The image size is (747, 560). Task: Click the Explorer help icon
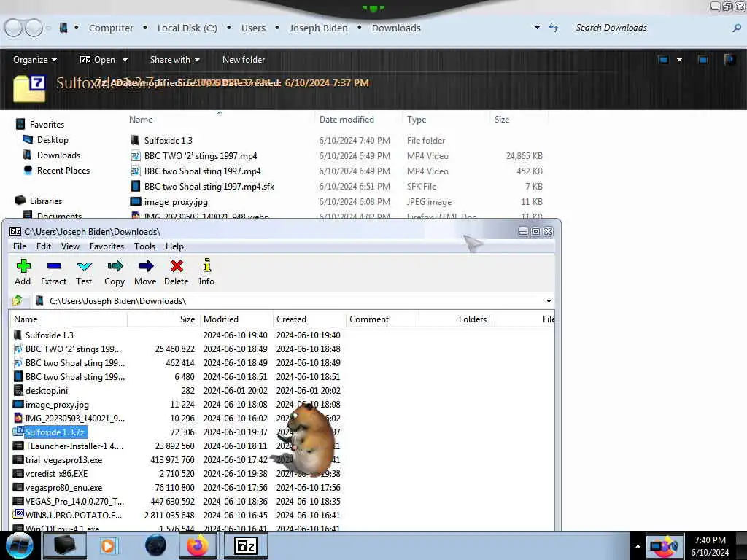[729, 60]
